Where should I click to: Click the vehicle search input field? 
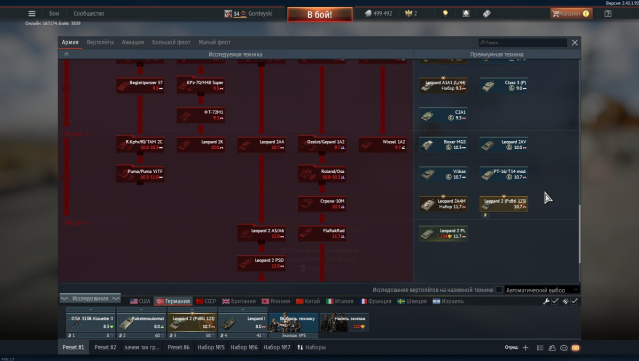(x=523, y=42)
